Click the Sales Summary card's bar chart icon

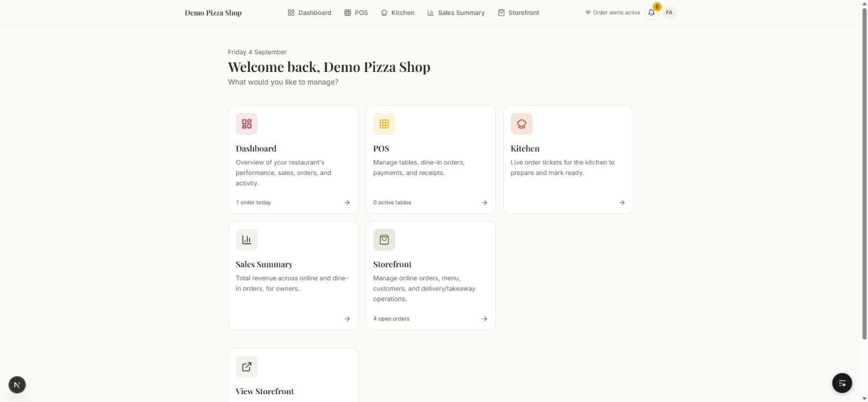[x=247, y=240]
